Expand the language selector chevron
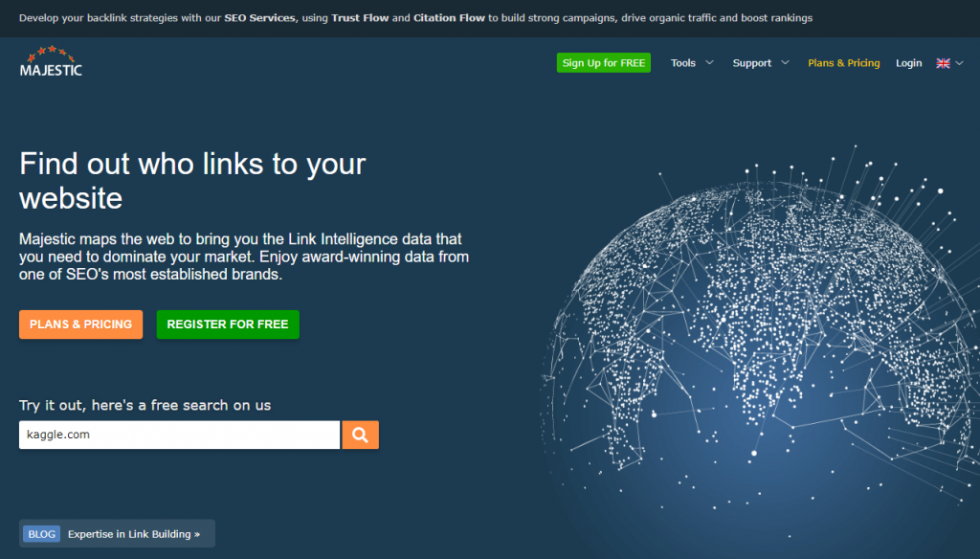 959,63
